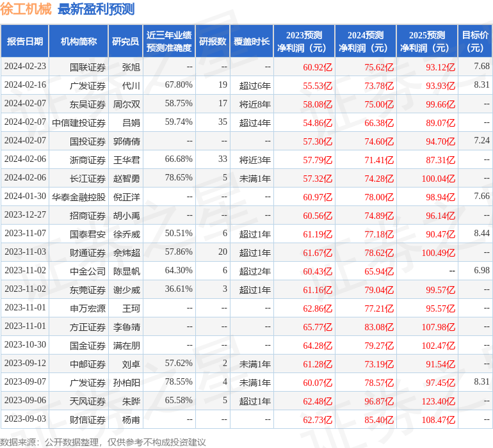Click the 研究员 column header
This screenshot has width=493, height=448.
pos(125,41)
